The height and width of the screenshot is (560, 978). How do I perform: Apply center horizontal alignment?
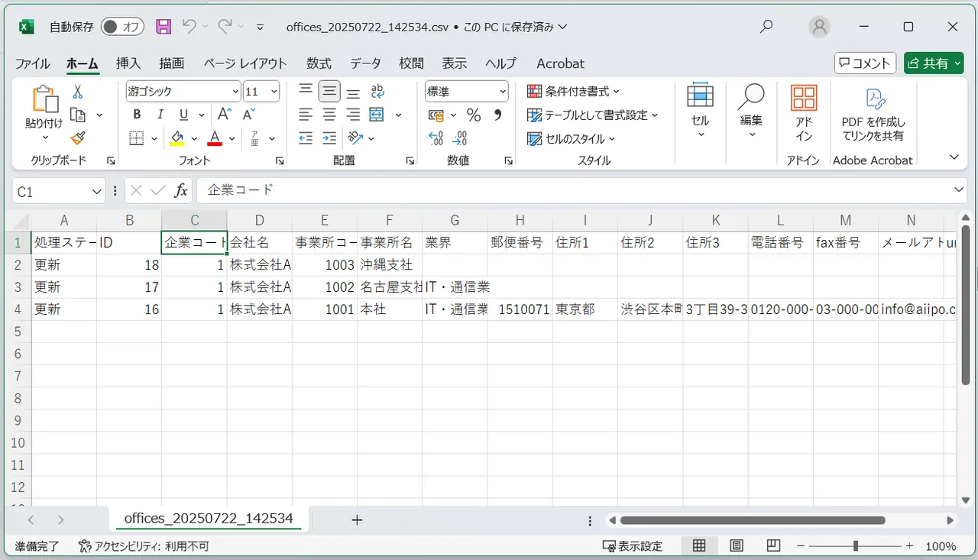pyautogui.click(x=329, y=115)
